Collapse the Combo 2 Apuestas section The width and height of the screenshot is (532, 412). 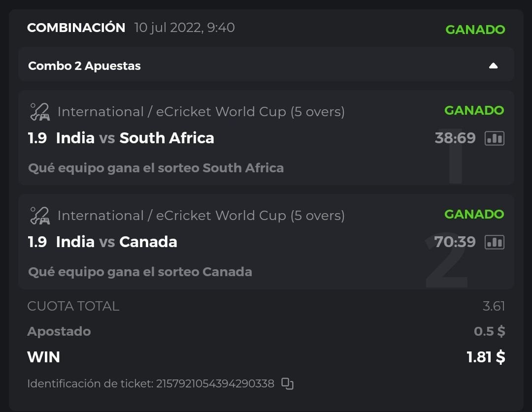(493, 66)
